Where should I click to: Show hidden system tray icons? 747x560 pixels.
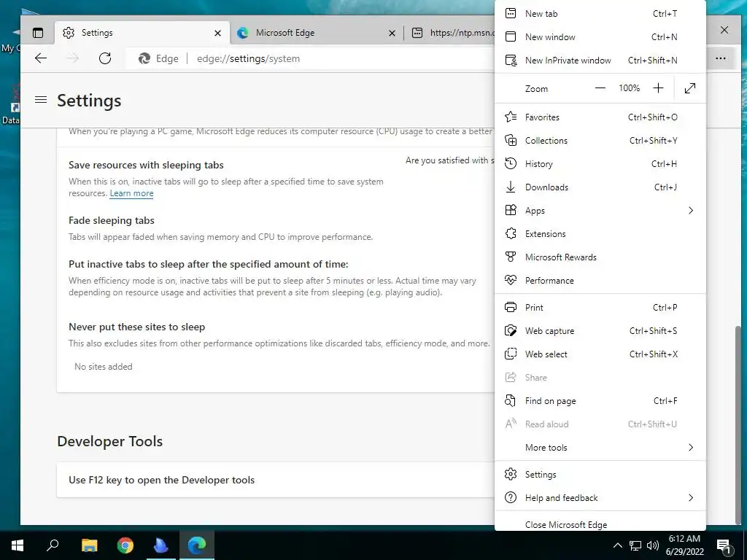(617, 545)
